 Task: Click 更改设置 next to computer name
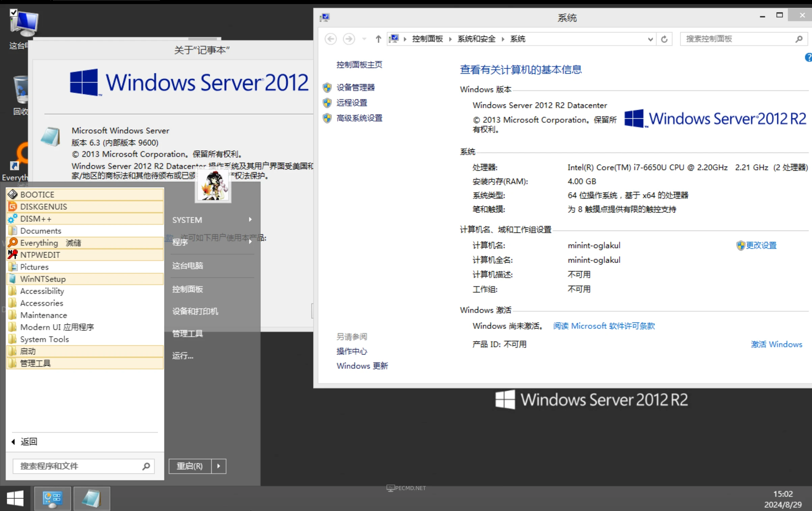761,245
